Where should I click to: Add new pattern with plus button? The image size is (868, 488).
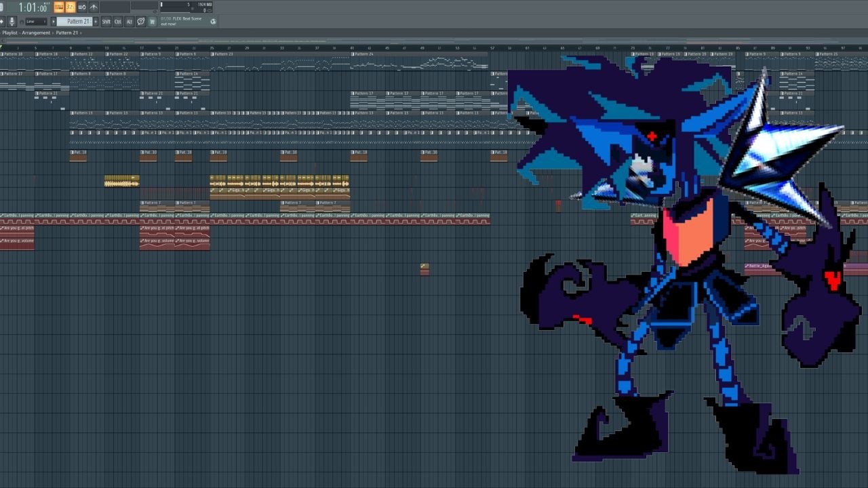[96, 21]
